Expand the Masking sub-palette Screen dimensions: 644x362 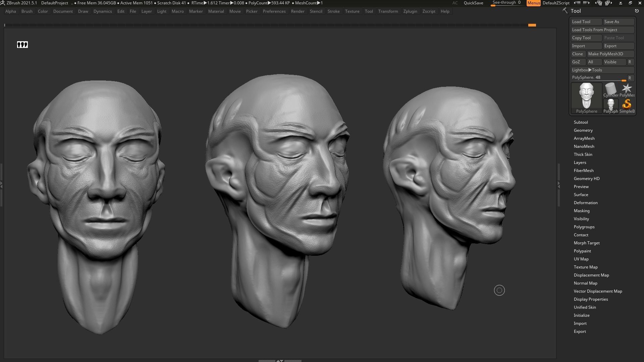point(581,211)
